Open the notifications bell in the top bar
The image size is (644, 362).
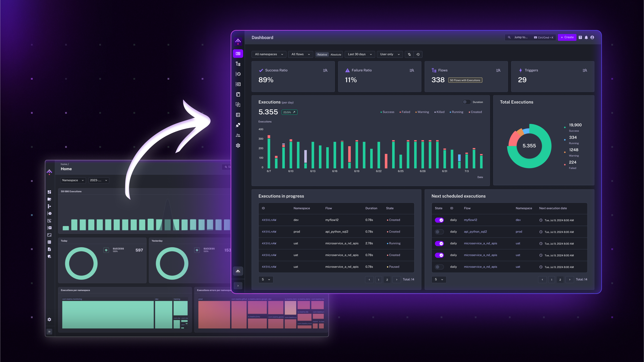tap(586, 37)
